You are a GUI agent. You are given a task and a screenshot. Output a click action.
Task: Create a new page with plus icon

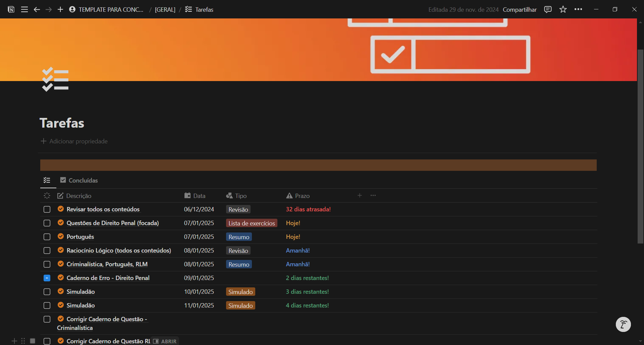(60, 9)
